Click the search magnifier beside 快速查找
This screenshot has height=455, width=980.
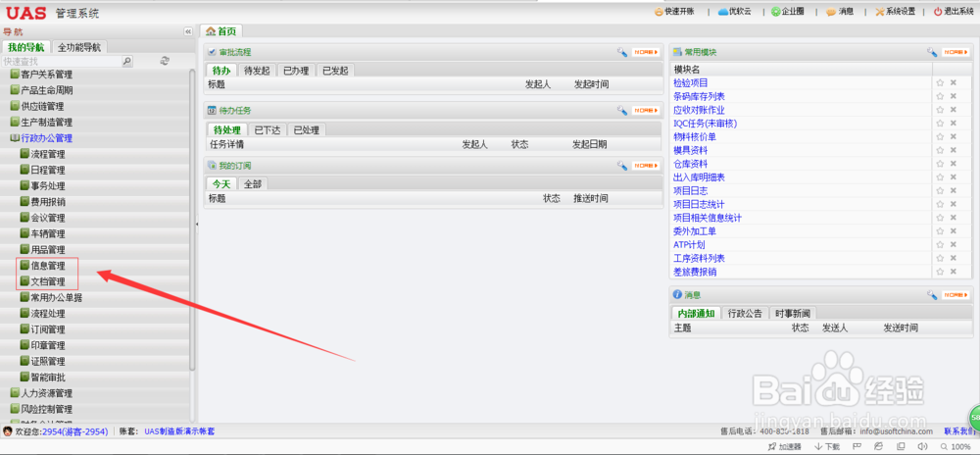point(126,61)
